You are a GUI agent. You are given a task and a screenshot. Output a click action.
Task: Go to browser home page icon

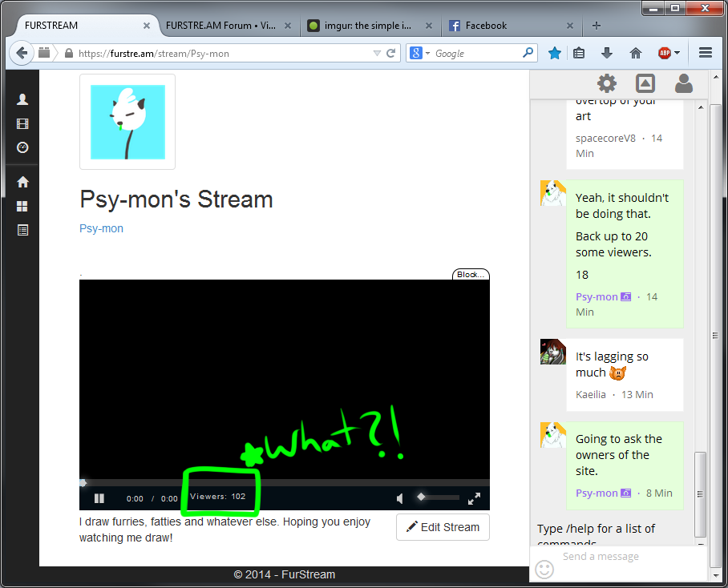tap(636, 54)
